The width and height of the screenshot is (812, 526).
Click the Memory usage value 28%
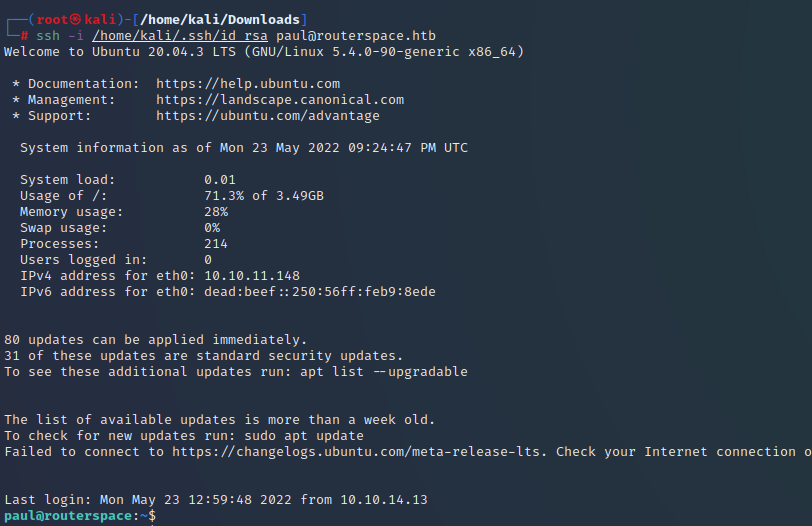(x=216, y=212)
